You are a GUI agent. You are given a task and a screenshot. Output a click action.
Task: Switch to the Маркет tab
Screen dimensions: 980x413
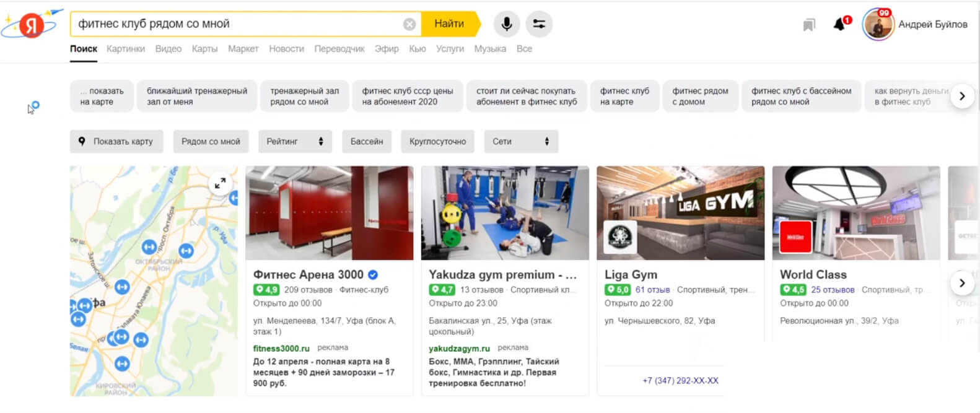pos(243,49)
